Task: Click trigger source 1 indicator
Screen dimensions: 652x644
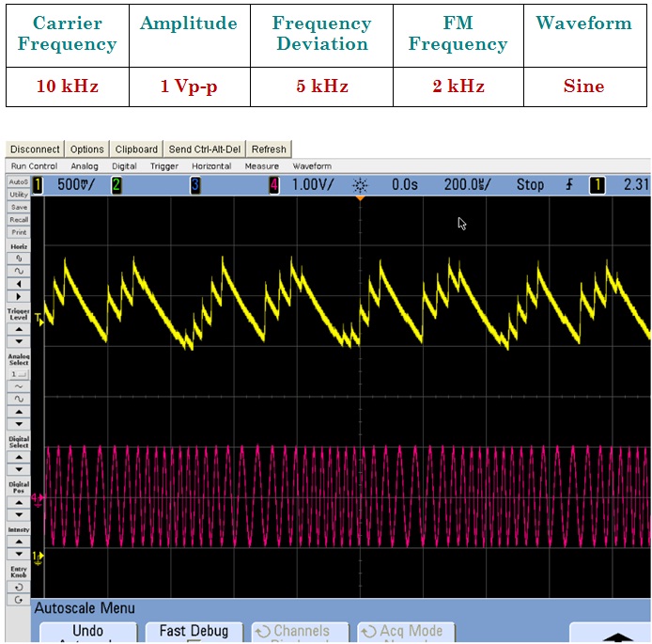Action: pyautogui.click(x=598, y=184)
